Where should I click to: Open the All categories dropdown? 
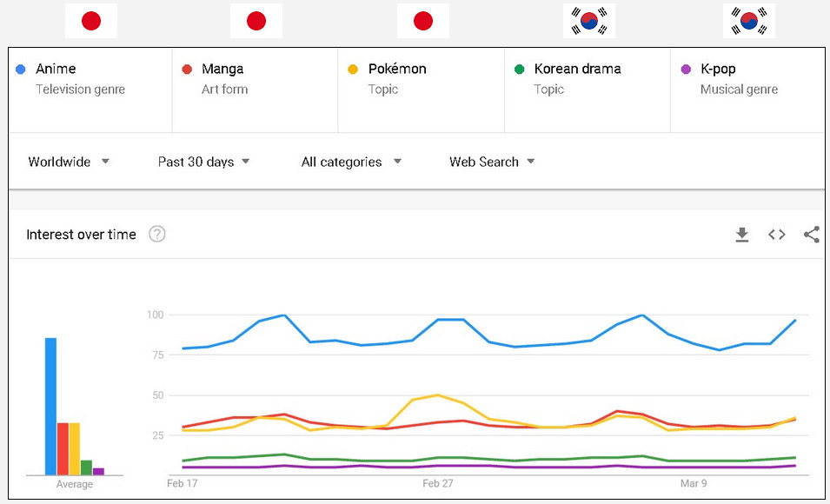pos(351,162)
